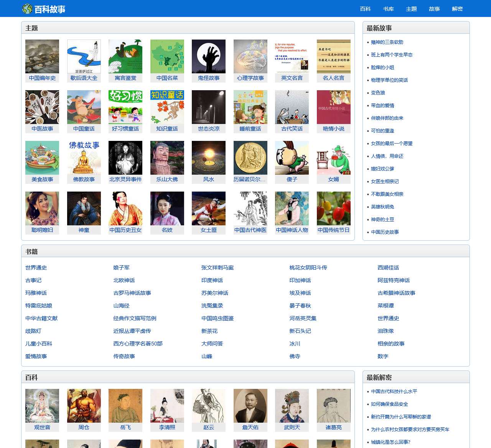Switch to the 解密 navigation item
The image size is (491, 448).
pos(457,9)
